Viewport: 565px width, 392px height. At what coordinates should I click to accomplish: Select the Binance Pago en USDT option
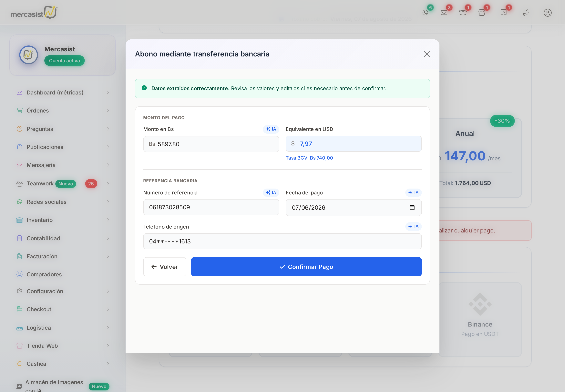480,319
